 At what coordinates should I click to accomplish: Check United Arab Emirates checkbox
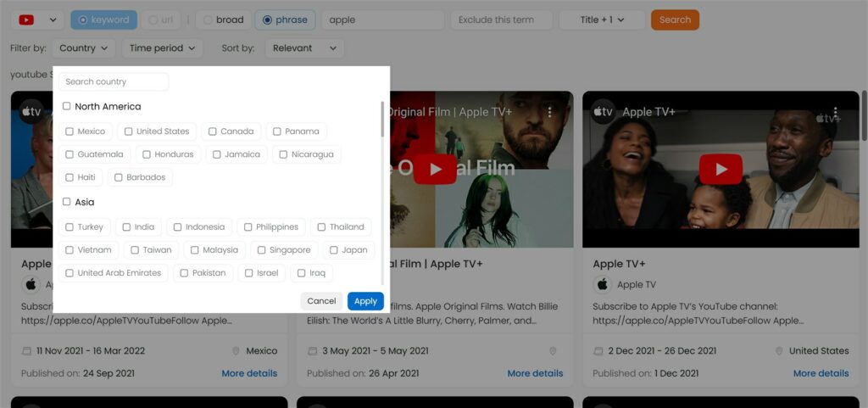click(x=70, y=273)
